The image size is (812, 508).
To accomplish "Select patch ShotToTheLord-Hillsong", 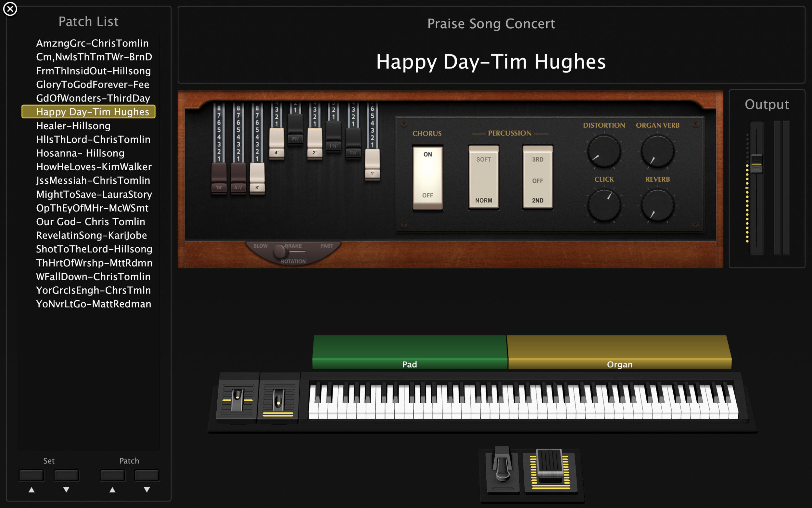I will point(94,249).
